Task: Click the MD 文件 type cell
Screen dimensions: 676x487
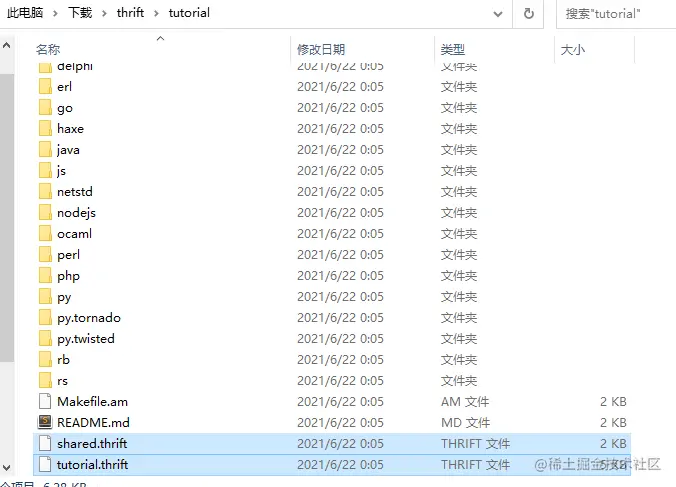Action: (x=465, y=423)
